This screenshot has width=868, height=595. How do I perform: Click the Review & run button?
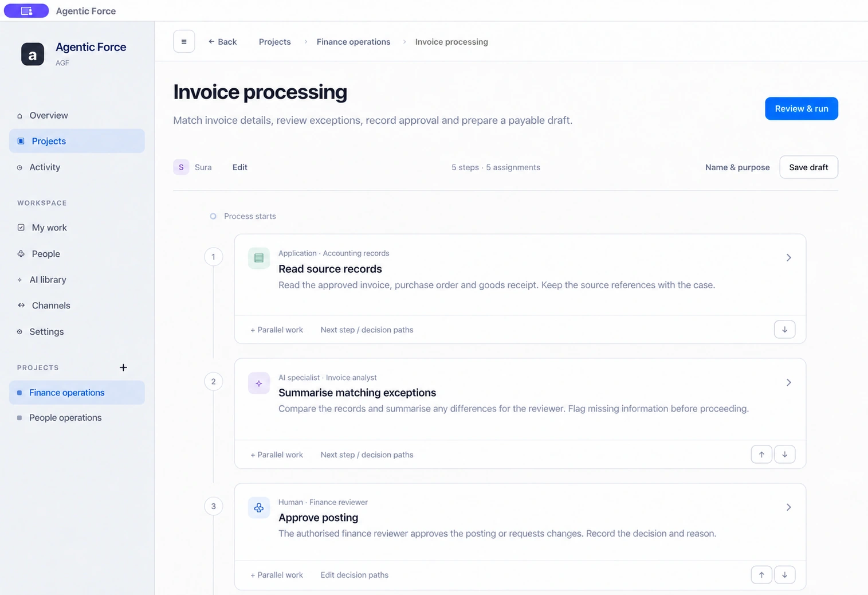[802, 109]
